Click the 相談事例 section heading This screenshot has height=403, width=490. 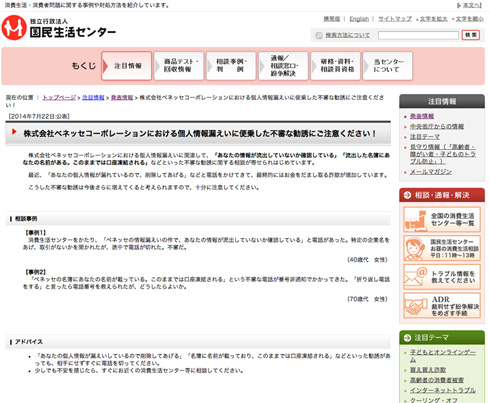pyautogui.click(x=26, y=219)
